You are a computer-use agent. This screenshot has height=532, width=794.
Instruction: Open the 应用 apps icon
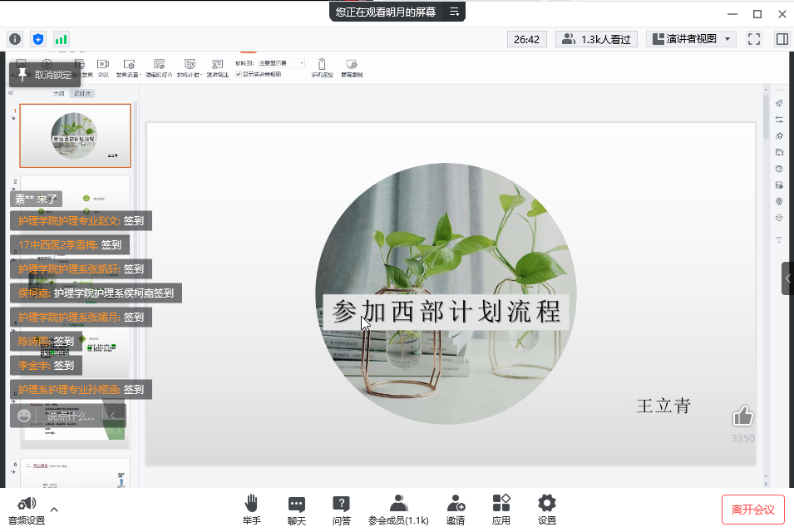click(x=501, y=504)
